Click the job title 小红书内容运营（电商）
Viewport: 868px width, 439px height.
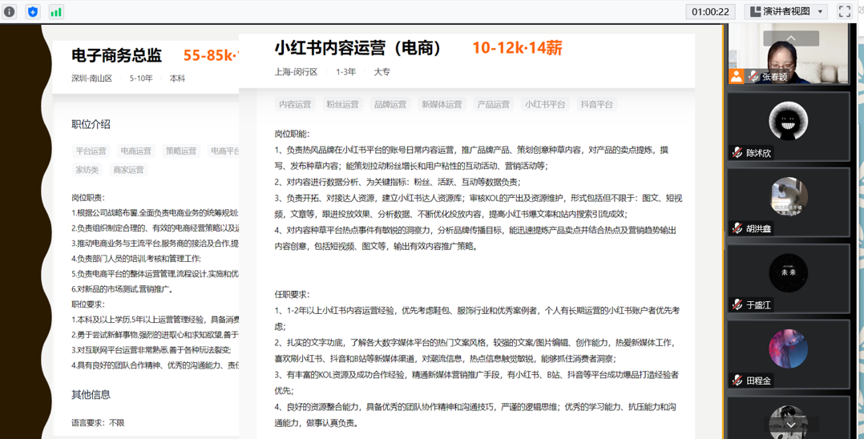point(358,48)
